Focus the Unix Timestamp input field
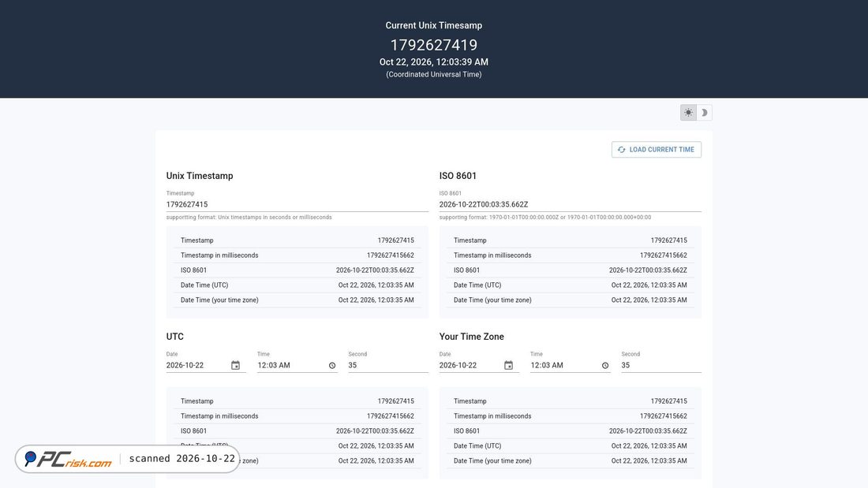 coord(297,204)
